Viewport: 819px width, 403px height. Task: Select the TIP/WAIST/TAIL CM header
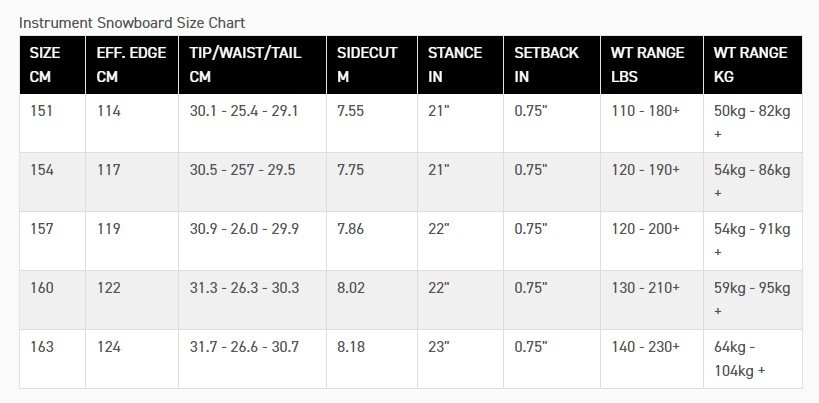(x=252, y=65)
